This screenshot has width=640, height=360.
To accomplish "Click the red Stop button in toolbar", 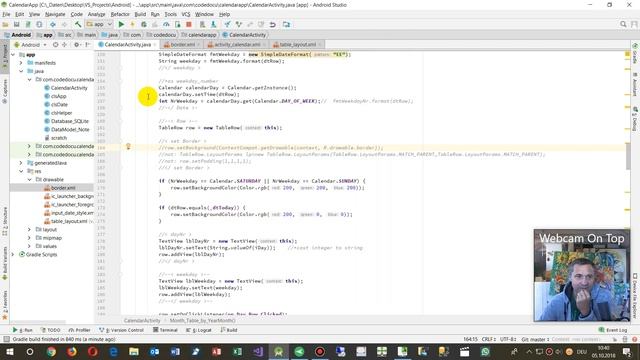I will (189, 24).
